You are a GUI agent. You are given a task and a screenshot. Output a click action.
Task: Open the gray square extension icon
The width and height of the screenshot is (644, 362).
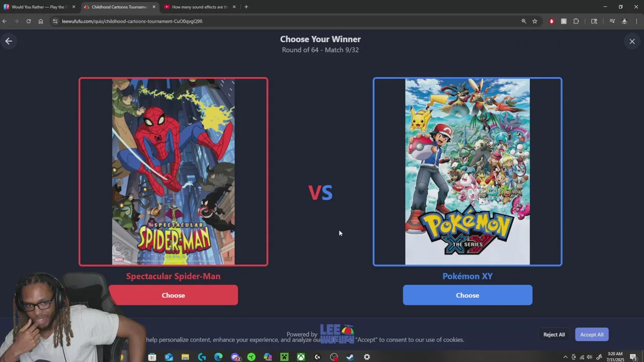tap(563, 21)
